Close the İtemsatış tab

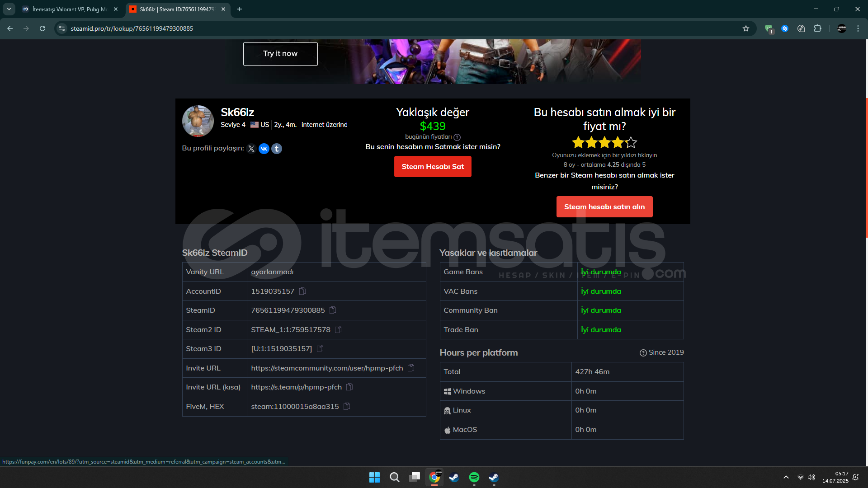click(x=116, y=9)
